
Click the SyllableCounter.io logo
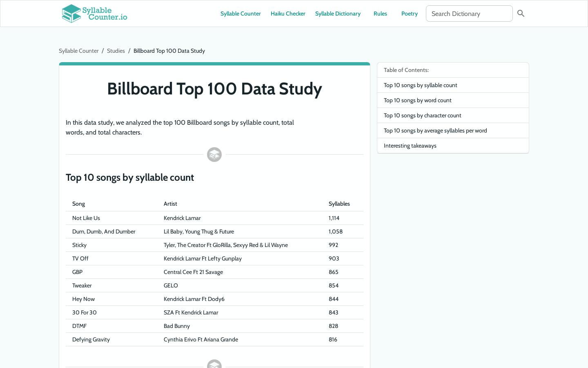click(94, 13)
